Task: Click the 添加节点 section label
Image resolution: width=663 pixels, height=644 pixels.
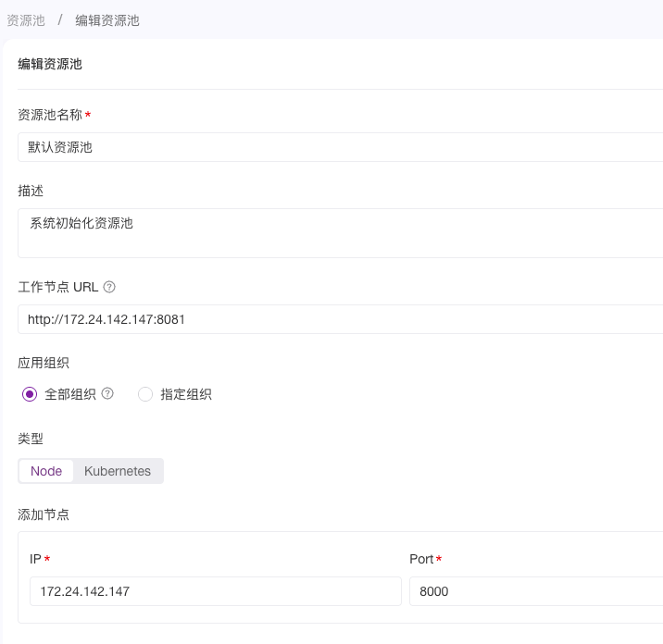Action: [44, 514]
